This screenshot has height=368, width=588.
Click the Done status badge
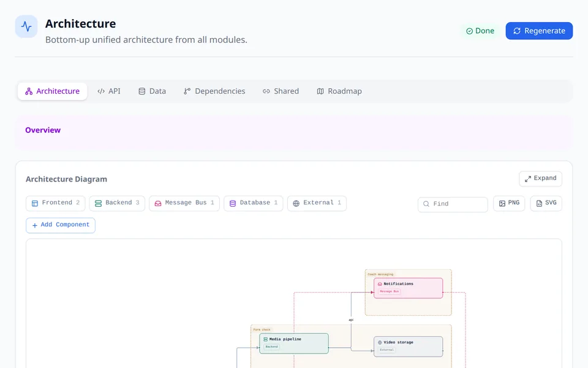tap(480, 31)
